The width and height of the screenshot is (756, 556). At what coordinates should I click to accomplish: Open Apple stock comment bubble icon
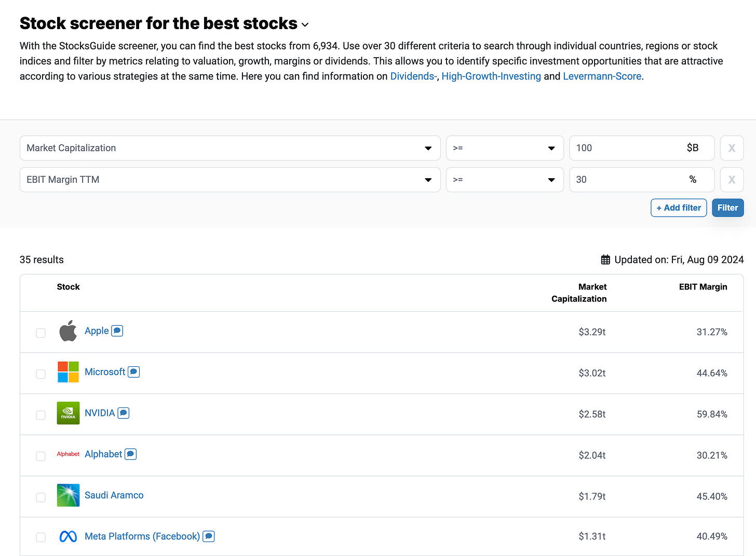click(117, 331)
